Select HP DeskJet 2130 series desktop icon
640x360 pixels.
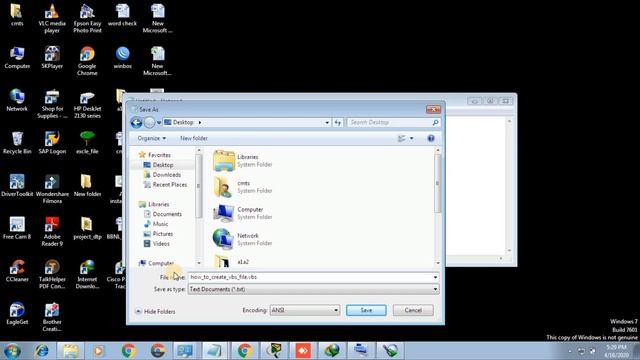click(x=87, y=104)
